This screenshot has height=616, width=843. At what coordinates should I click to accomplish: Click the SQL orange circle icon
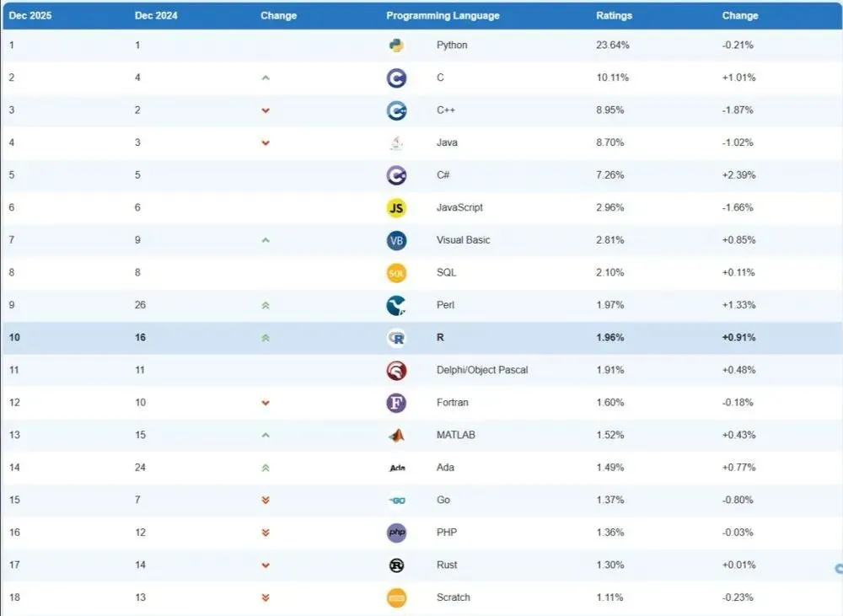396,273
